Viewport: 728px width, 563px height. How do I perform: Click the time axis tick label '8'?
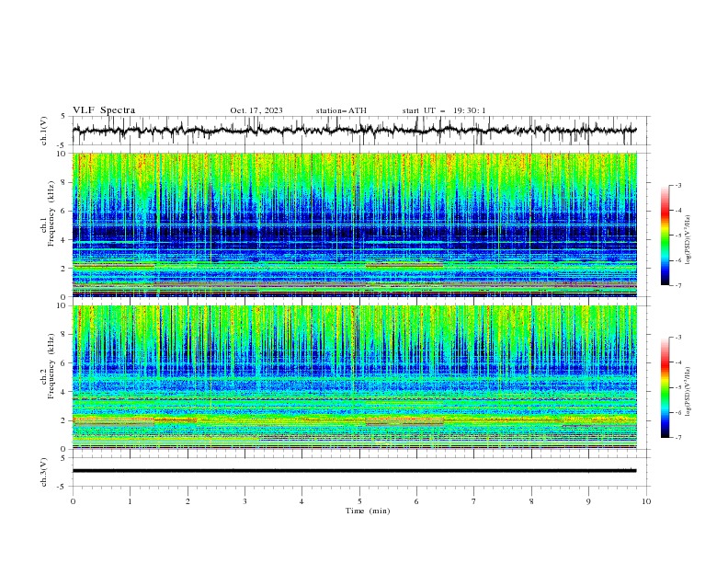531,501
